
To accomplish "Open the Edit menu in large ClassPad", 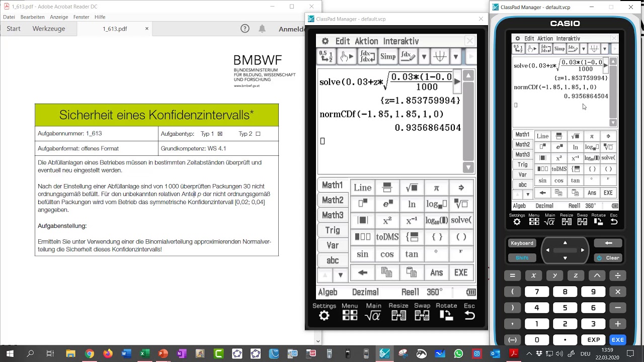I will (343, 41).
